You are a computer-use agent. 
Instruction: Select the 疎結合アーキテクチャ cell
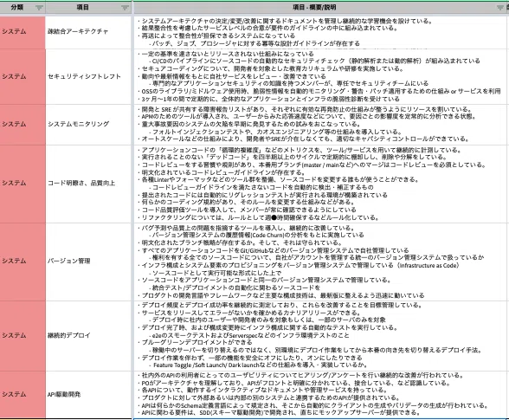coord(88,32)
